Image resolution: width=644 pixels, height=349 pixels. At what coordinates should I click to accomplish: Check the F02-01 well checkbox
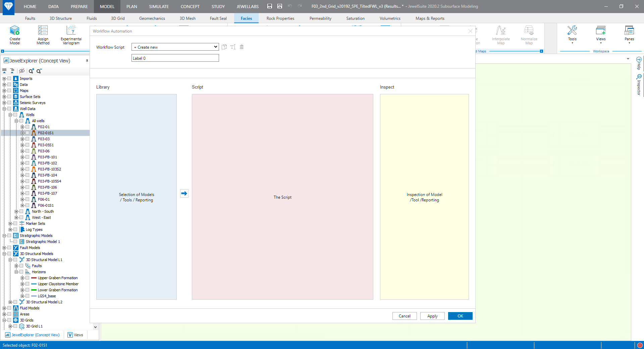tap(28, 127)
